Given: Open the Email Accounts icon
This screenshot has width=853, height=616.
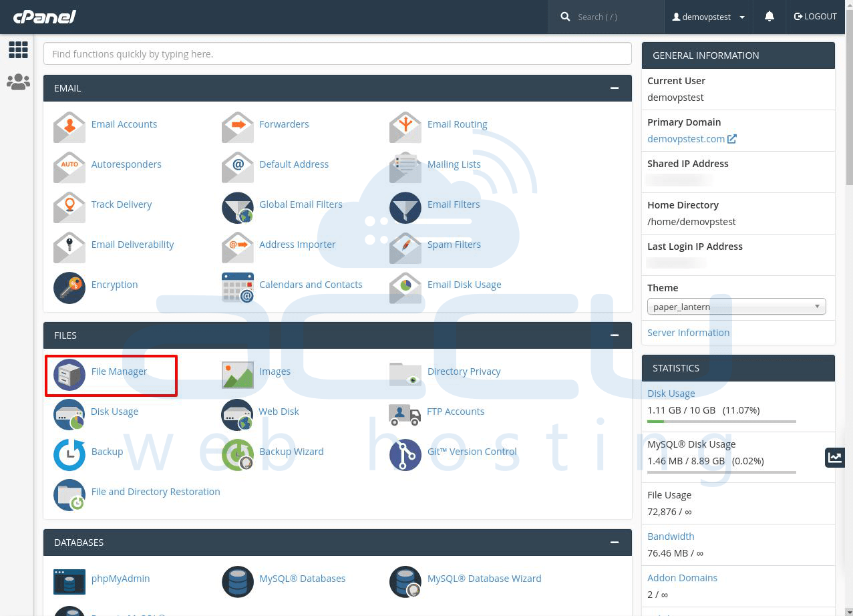Looking at the screenshot, I should 69,127.
